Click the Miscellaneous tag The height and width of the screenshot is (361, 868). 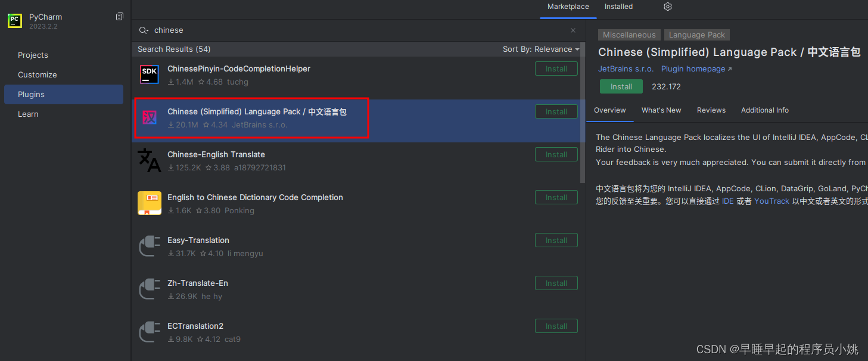(x=629, y=35)
